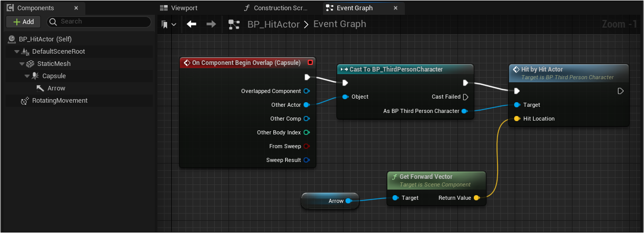
Task: Click the From Sweep boolean pin
Action: 307,146
